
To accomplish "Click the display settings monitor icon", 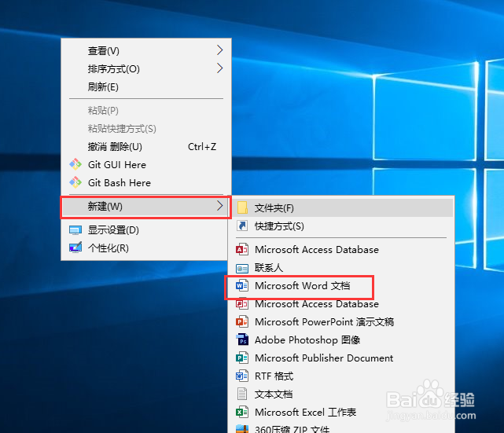I will click(75, 230).
